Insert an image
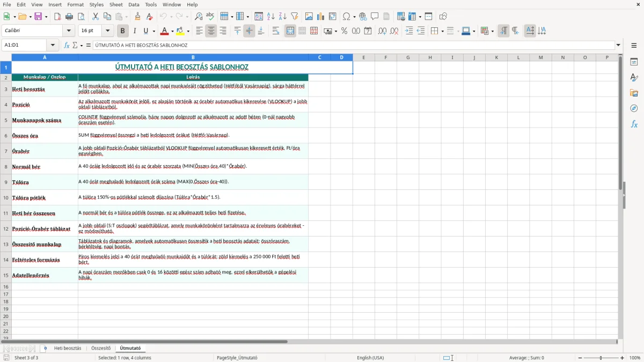Viewport: 644px width, 362px height. [309, 17]
